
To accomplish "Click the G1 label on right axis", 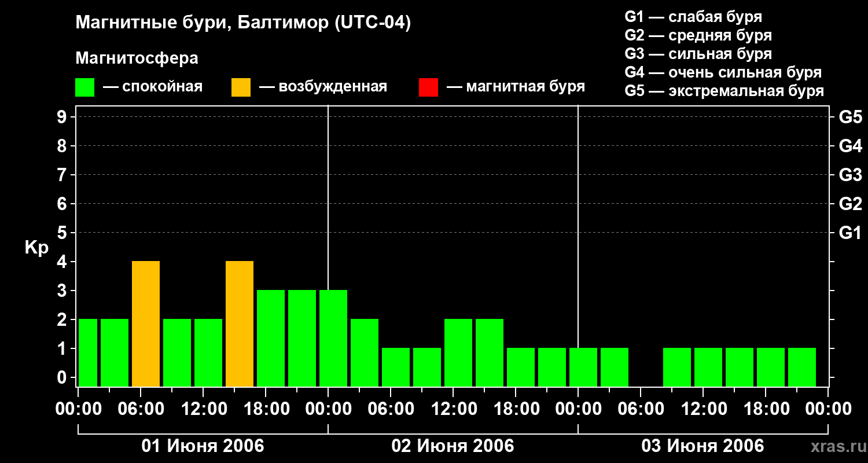I will (850, 233).
